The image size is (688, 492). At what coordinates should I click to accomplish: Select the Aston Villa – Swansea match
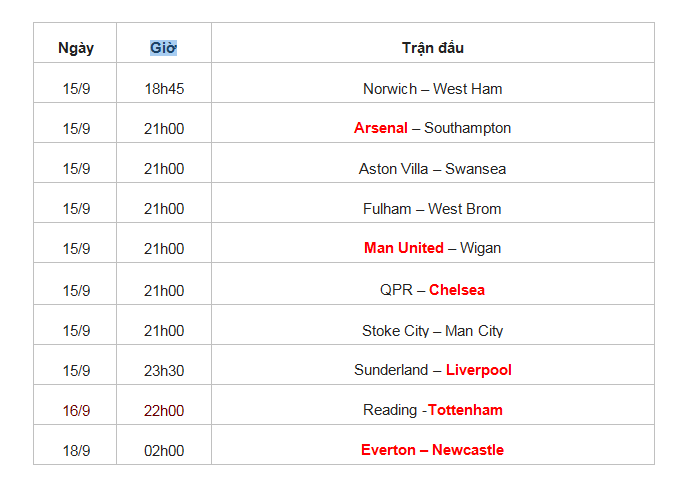click(x=432, y=169)
